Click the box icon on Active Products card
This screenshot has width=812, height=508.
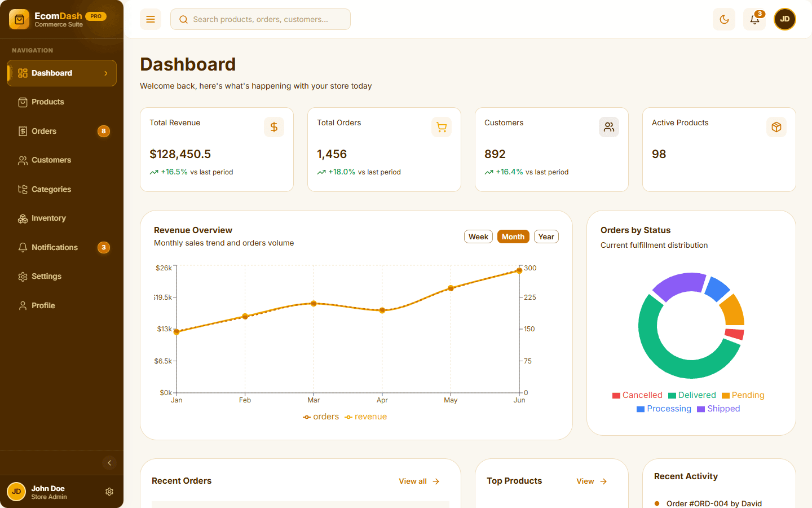pos(776,127)
